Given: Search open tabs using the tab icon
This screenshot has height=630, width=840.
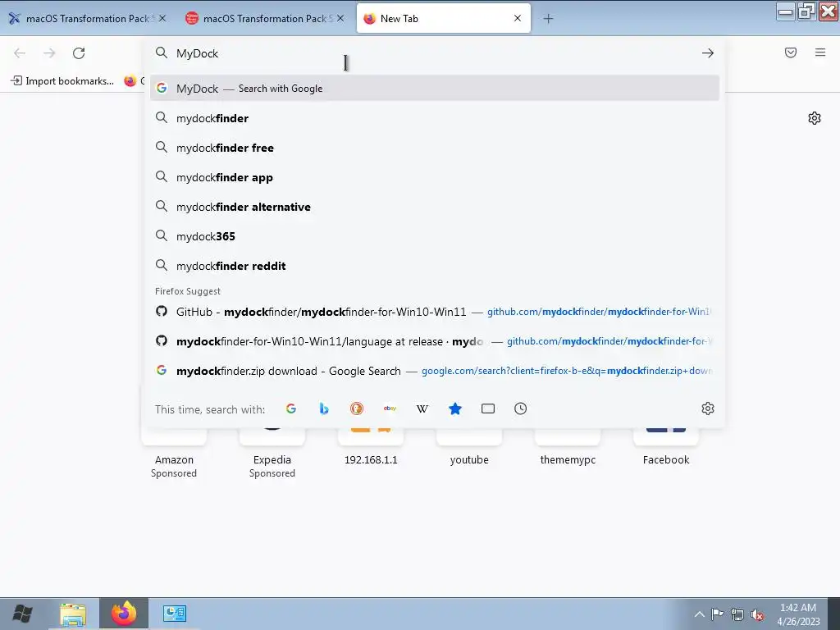Looking at the screenshot, I should click(x=488, y=409).
